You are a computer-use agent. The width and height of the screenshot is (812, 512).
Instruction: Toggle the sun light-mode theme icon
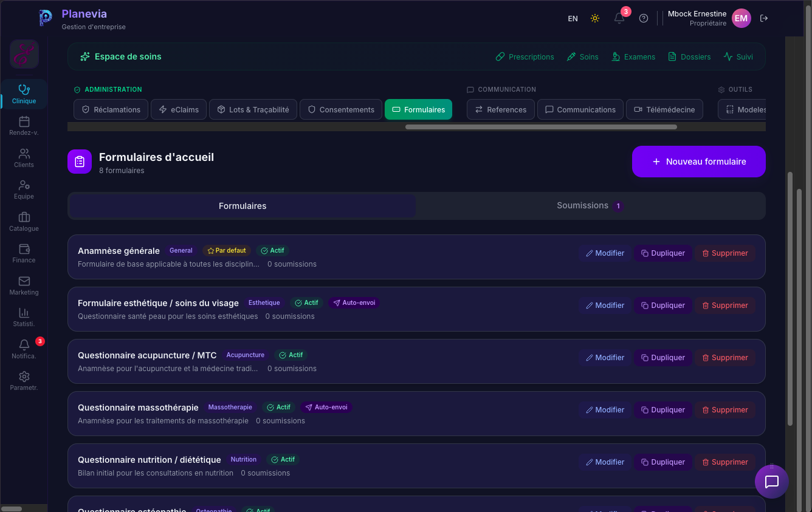point(595,18)
